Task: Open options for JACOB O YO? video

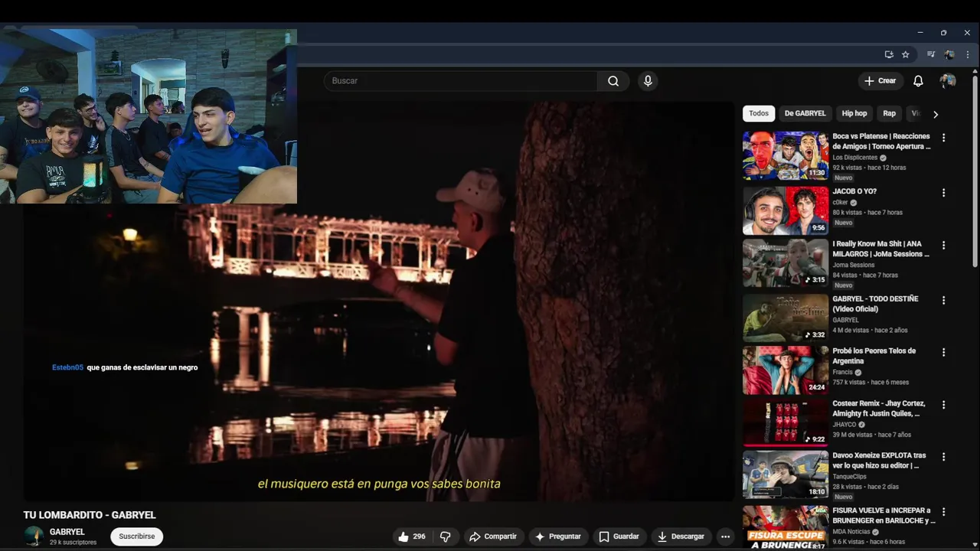Action: [943, 193]
